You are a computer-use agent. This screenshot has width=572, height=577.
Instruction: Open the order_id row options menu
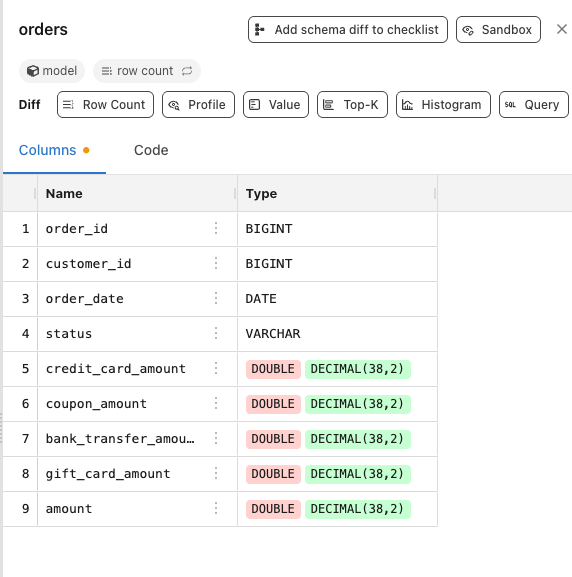click(216, 229)
